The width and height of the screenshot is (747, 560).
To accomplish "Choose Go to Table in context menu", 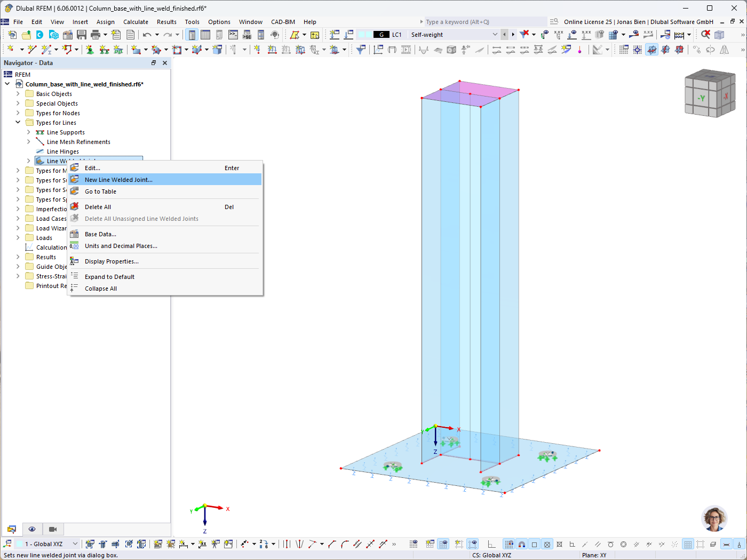I will pyautogui.click(x=165, y=191).
